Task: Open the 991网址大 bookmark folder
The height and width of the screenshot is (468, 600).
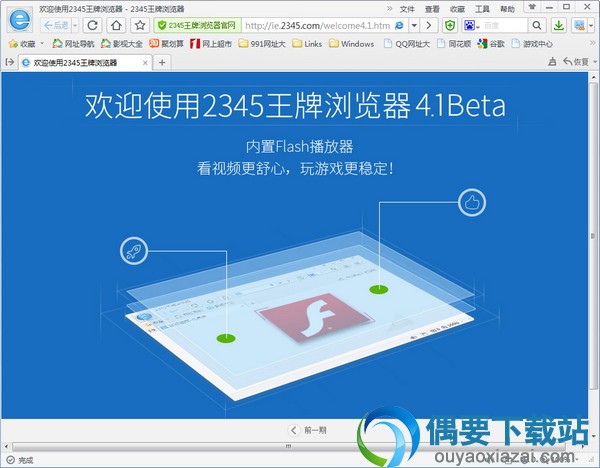Action: tap(262, 44)
